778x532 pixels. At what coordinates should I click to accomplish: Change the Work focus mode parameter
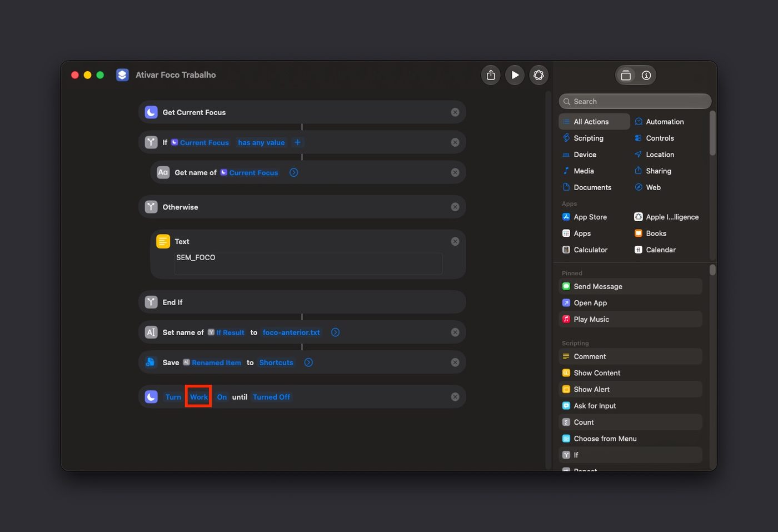pyautogui.click(x=199, y=397)
